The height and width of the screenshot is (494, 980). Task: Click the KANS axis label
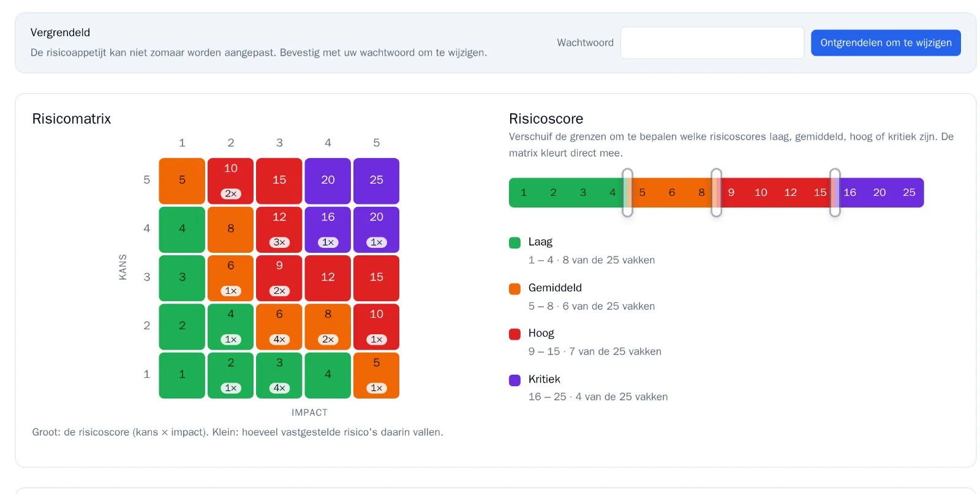click(x=123, y=268)
